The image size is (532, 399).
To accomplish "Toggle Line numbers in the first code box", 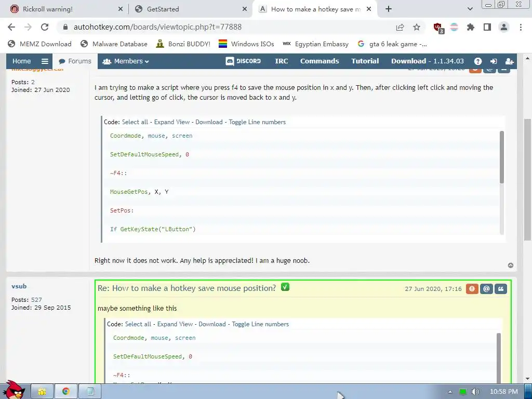I will point(257,122).
